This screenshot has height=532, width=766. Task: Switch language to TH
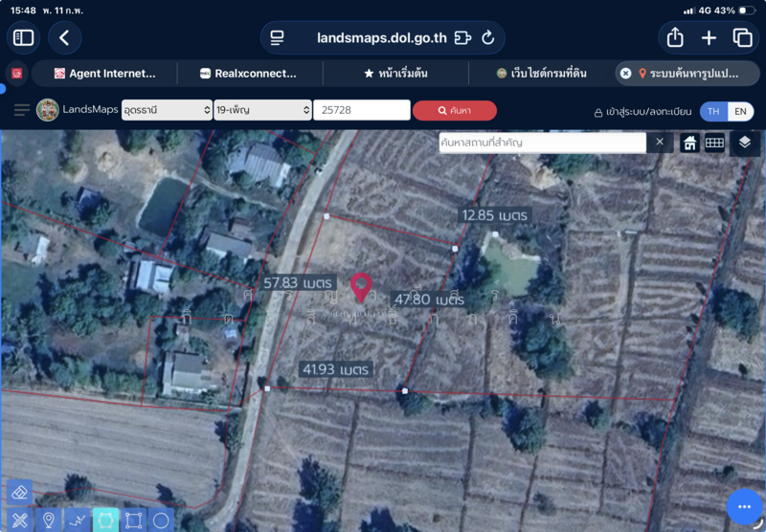pos(713,111)
